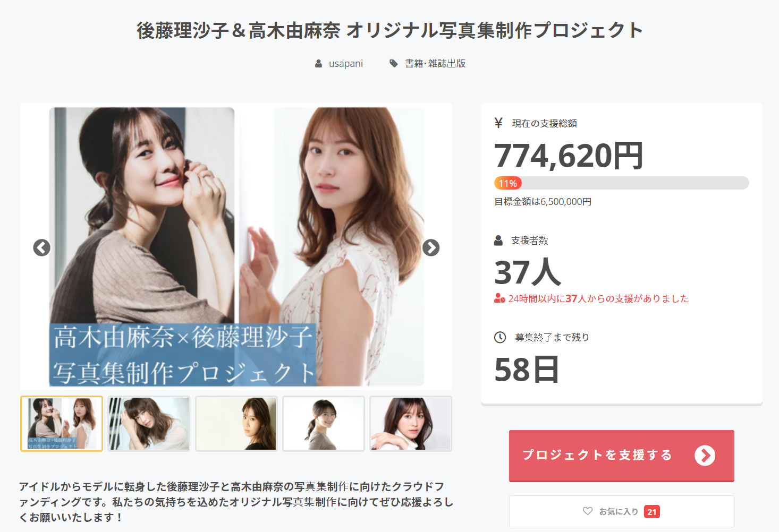
Task: Open the 書籍・雑誌出版 category link
Action: coord(435,64)
